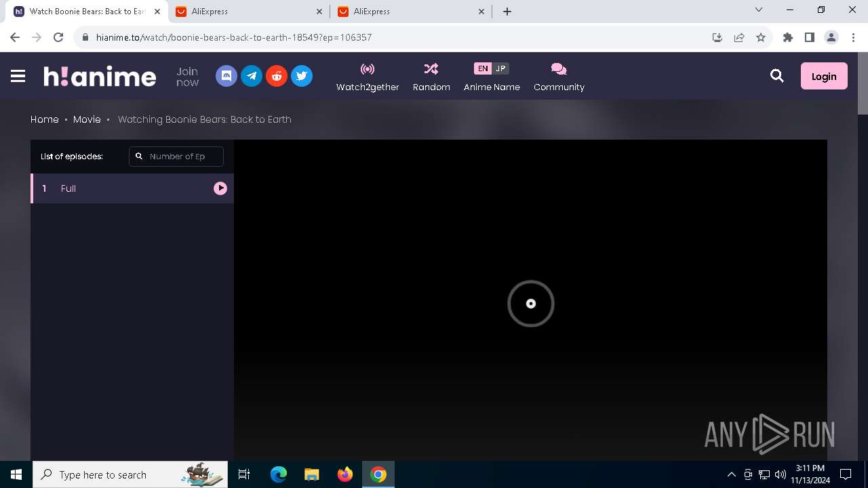Viewport: 868px width, 488px height.
Task: Select Chrome in the taskbar
Action: click(x=378, y=474)
